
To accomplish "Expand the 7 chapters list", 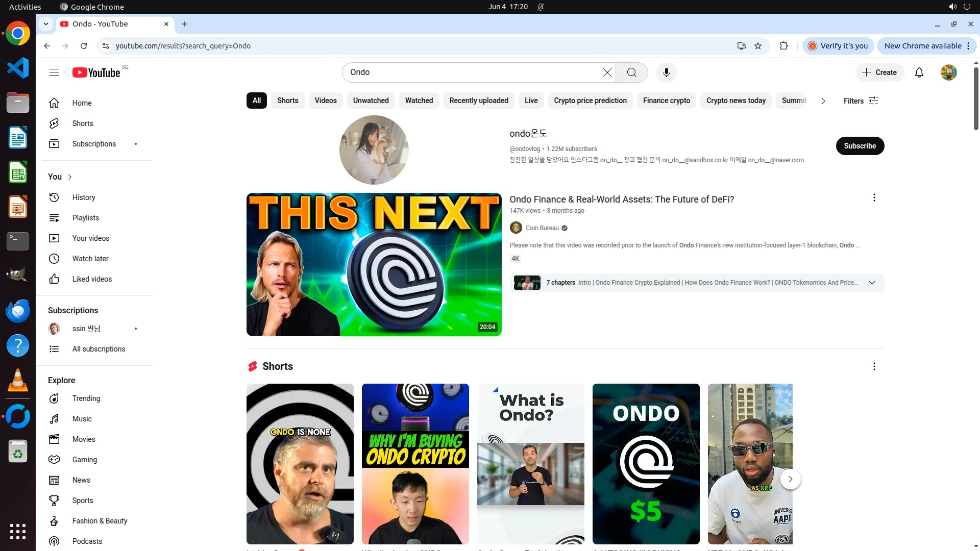I will pyautogui.click(x=872, y=283).
